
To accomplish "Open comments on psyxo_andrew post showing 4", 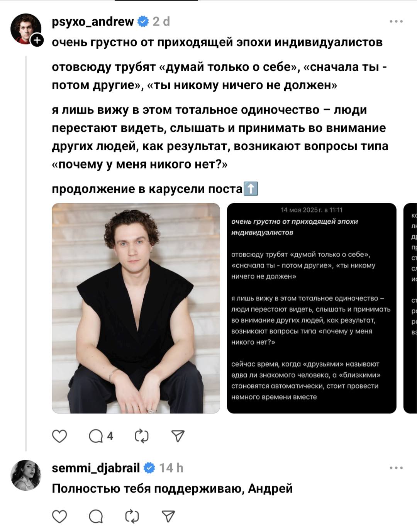I will pyautogui.click(x=101, y=436).
